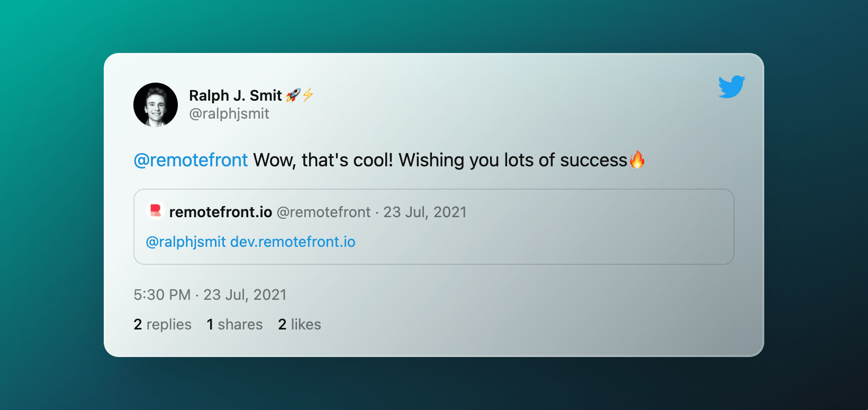View the 1 shares count
This screenshot has height=410, width=868.
click(234, 324)
